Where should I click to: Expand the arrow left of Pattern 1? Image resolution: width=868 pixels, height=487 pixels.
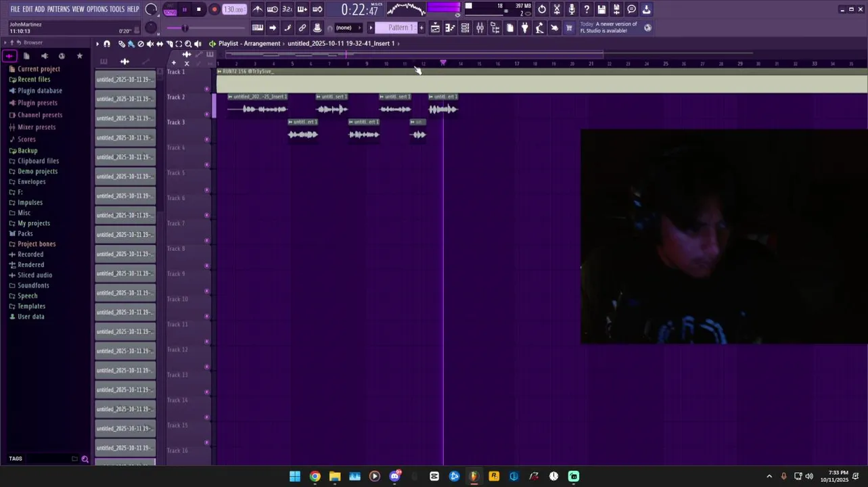(x=371, y=28)
